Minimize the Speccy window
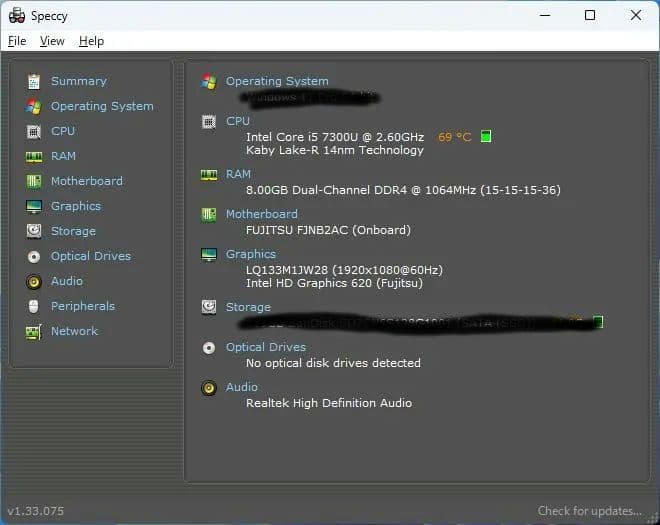The height and width of the screenshot is (525, 660). 545,15
